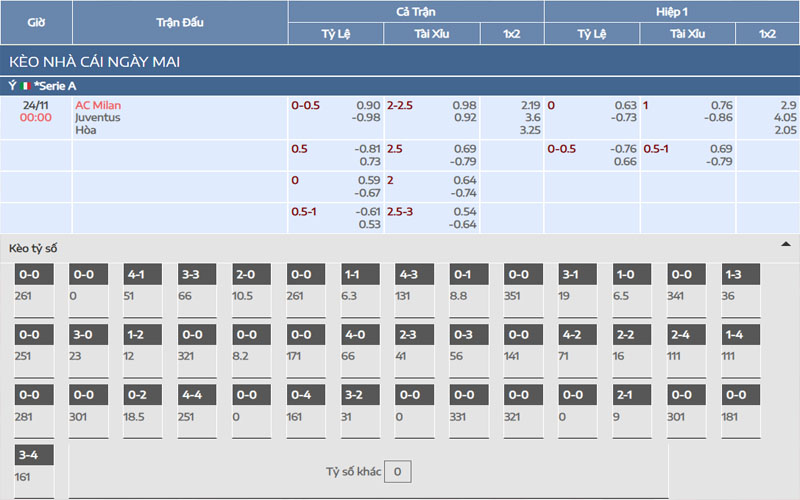Select the 1-0 score tile
This screenshot has width=800, height=500.
click(632, 275)
